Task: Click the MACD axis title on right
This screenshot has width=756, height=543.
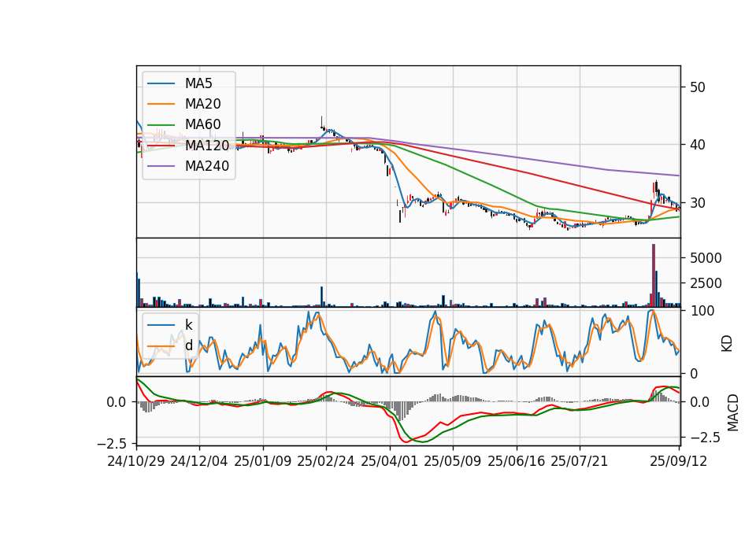Action: (x=733, y=412)
